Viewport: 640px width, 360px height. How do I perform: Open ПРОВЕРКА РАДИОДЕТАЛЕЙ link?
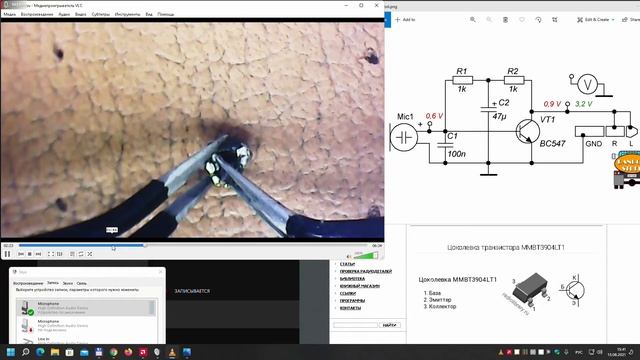[x=366, y=271]
